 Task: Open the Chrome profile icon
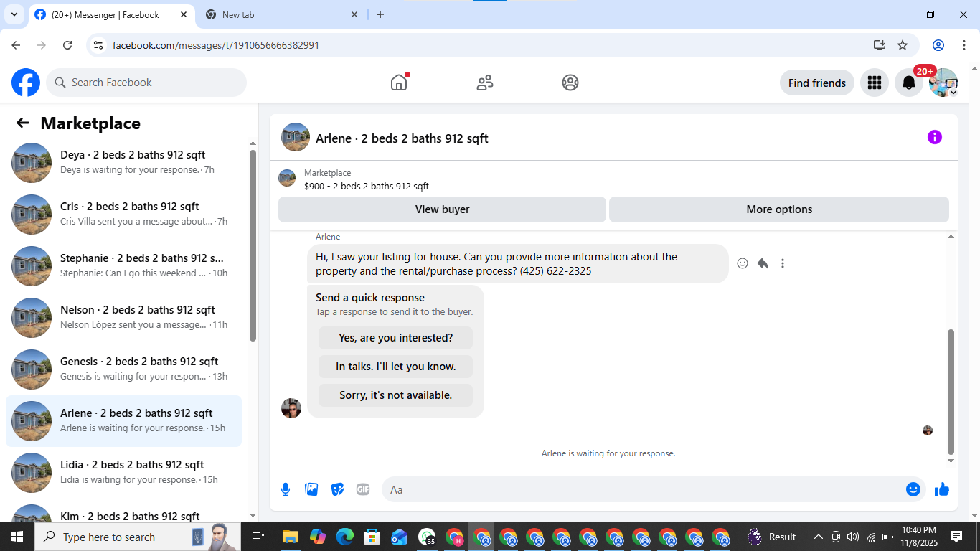coord(938,45)
